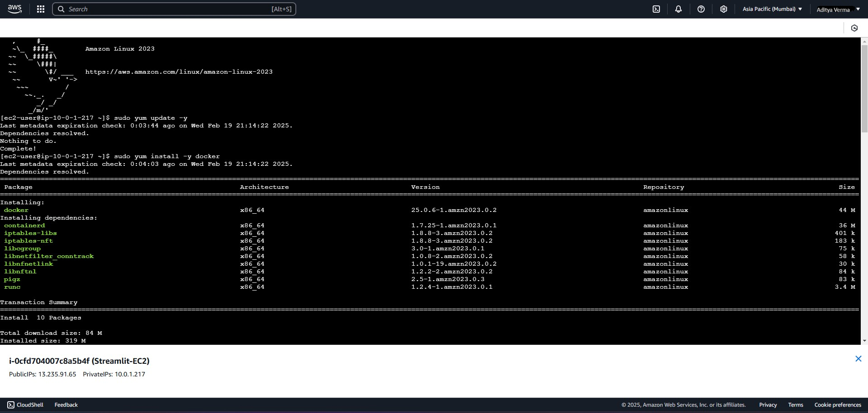The width and height of the screenshot is (868, 413).
Task: Click the runc package name
Action: coord(12,287)
